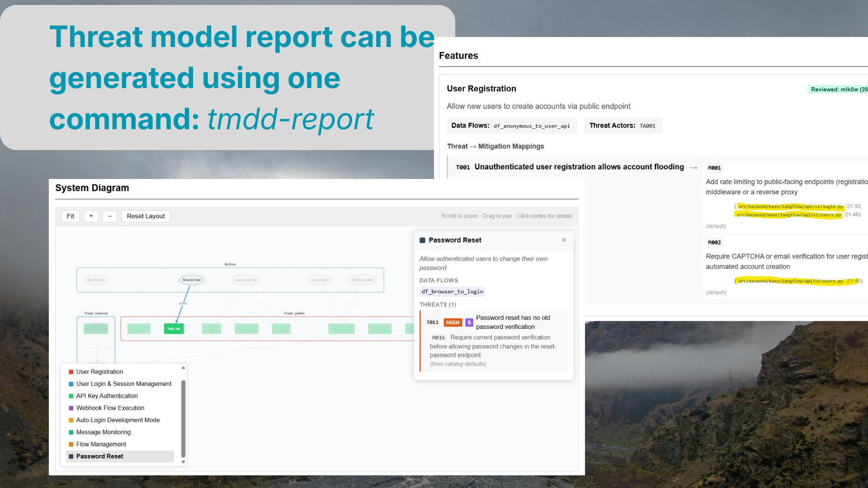The height and width of the screenshot is (488, 868).
Task: Click the HIGH severity badge on T013
Action: tap(453, 322)
